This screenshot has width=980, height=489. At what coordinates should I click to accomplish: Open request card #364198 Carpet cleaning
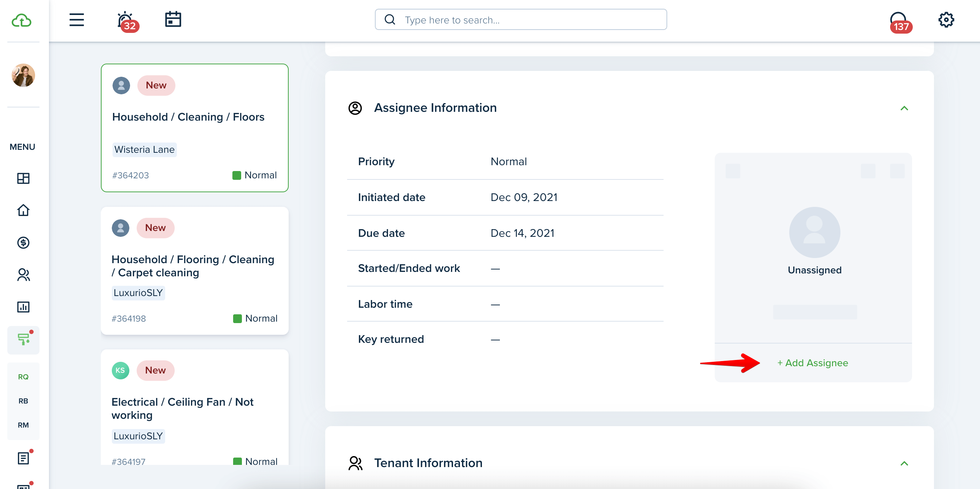(194, 271)
